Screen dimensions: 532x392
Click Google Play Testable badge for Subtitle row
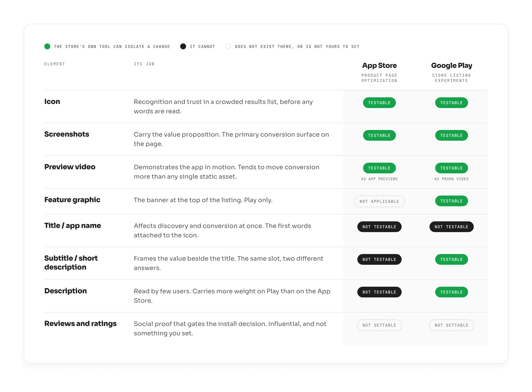tap(451, 260)
